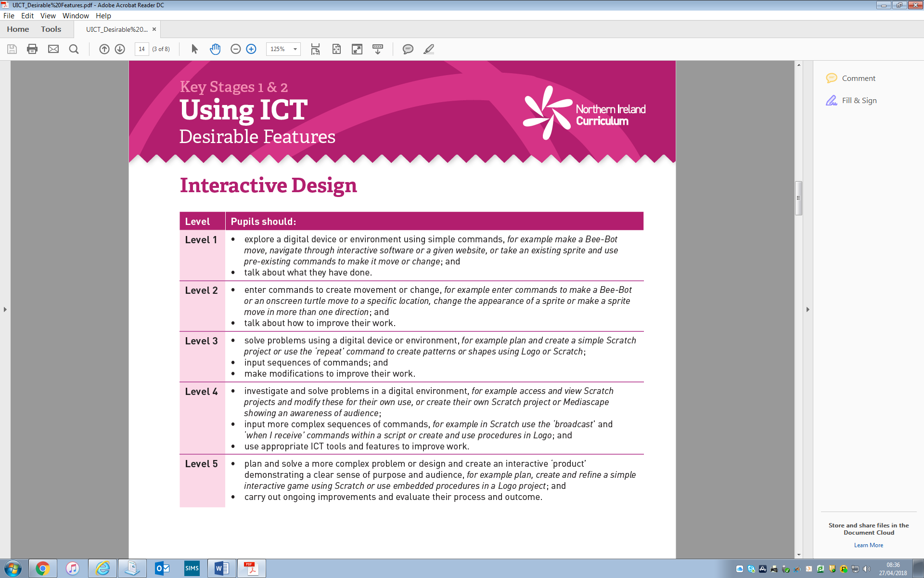Click the Save file icon
The image size is (924, 578).
point(12,49)
